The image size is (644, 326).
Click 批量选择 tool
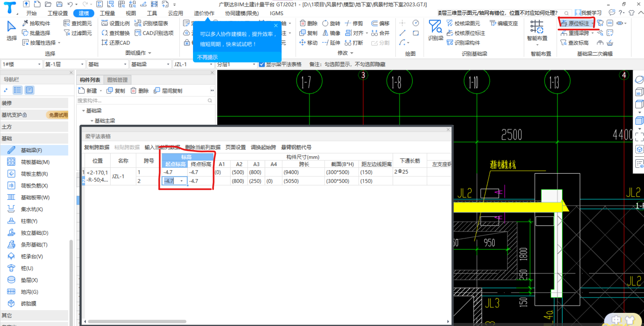point(36,33)
